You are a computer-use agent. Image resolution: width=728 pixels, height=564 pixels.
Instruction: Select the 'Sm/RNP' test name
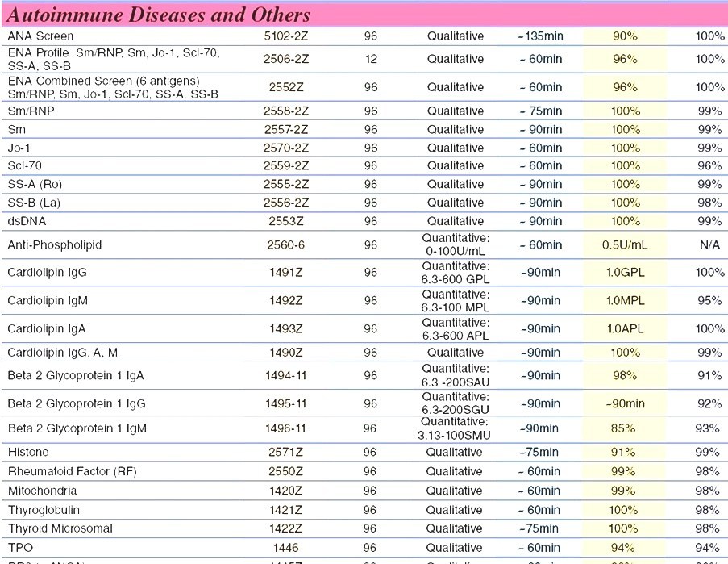click(x=31, y=111)
